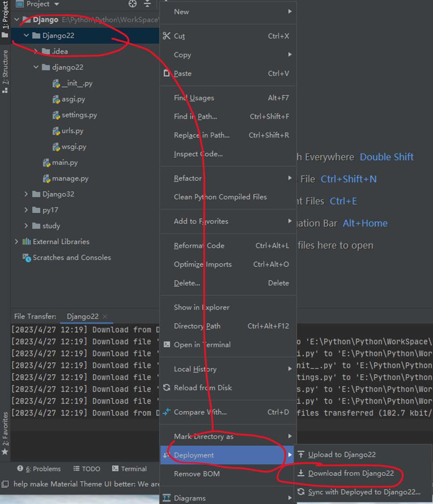The image size is (433, 504).
Task: Click the Open in Terminal icon
Action: [x=167, y=344]
